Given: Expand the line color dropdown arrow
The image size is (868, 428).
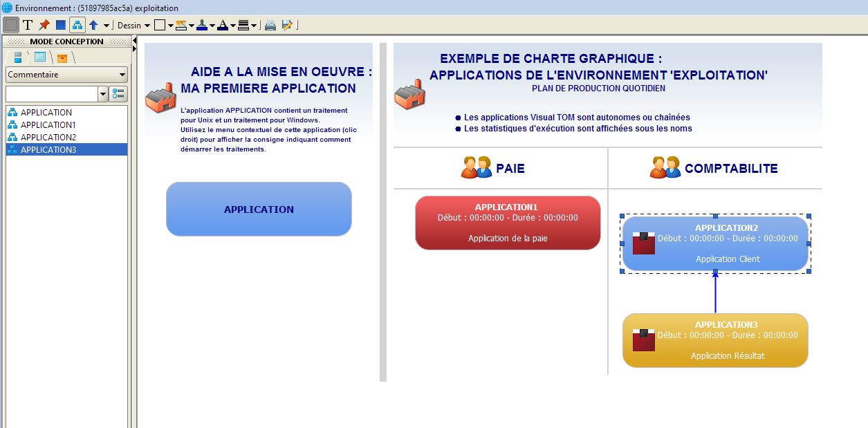Looking at the screenshot, I should click(x=212, y=26).
